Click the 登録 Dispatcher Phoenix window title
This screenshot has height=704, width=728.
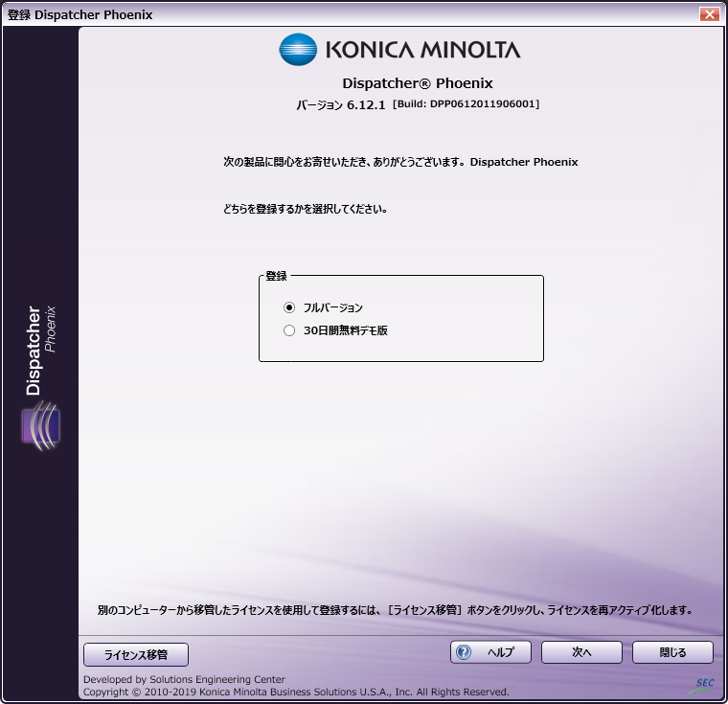[x=80, y=15]
